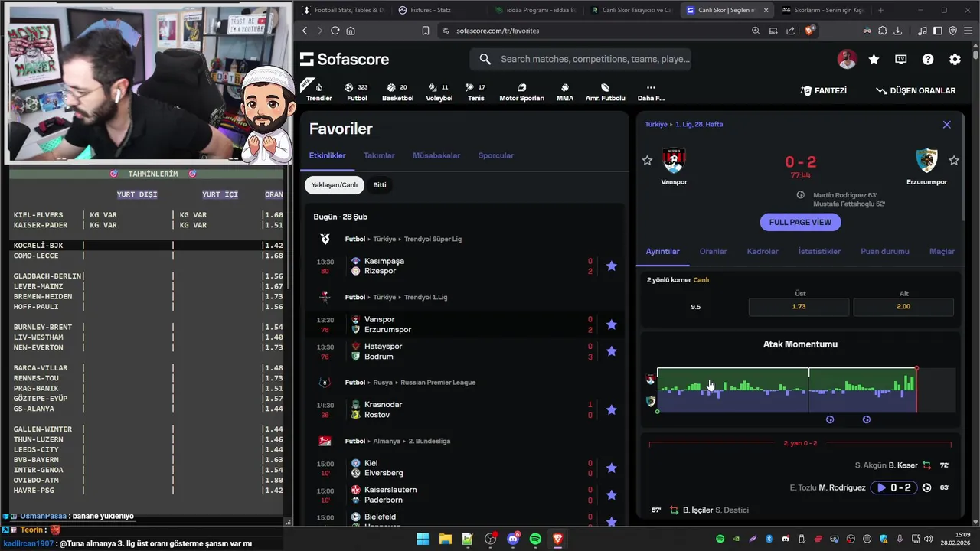The image size is (980, 551).
Task: Click the FULL PAGE VIEW button
Action: pos(800,222)
